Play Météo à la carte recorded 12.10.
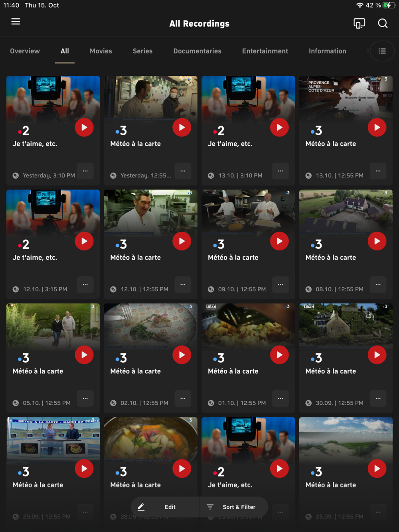 (x=182, y=241)
